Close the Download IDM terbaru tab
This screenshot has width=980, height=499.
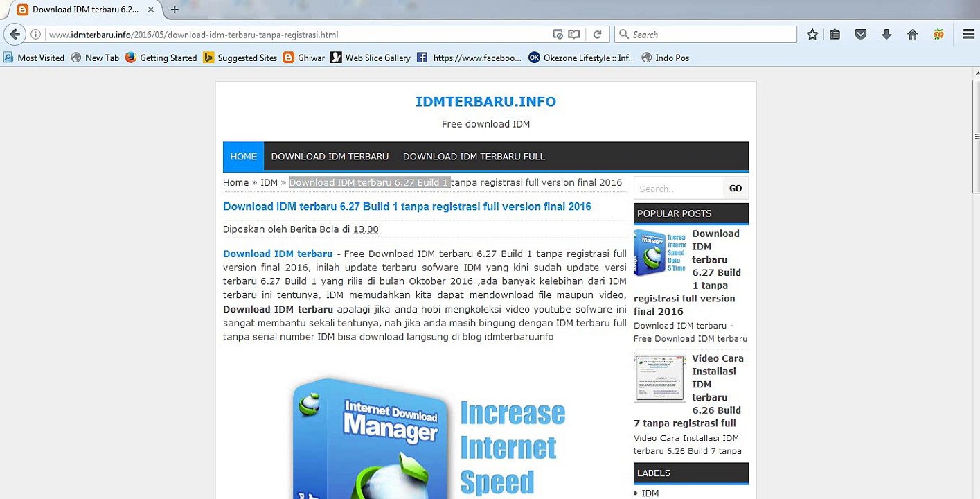(x=151, y=10)
